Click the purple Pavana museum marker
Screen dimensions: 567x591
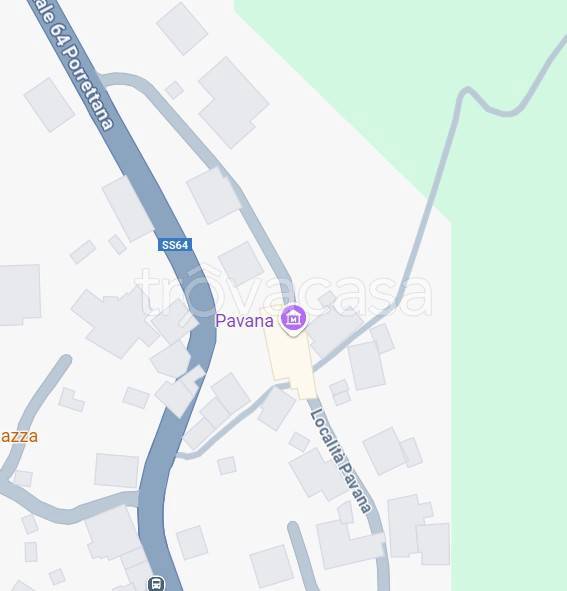(294, 320)
